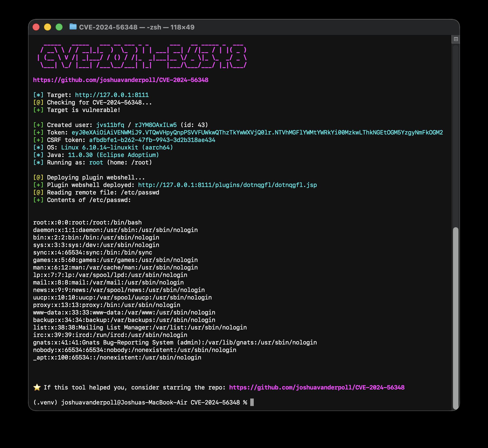Click the CSRF token value
This screenshot has width=488, height=448.
pyautogui.click(x=152, y=140)
